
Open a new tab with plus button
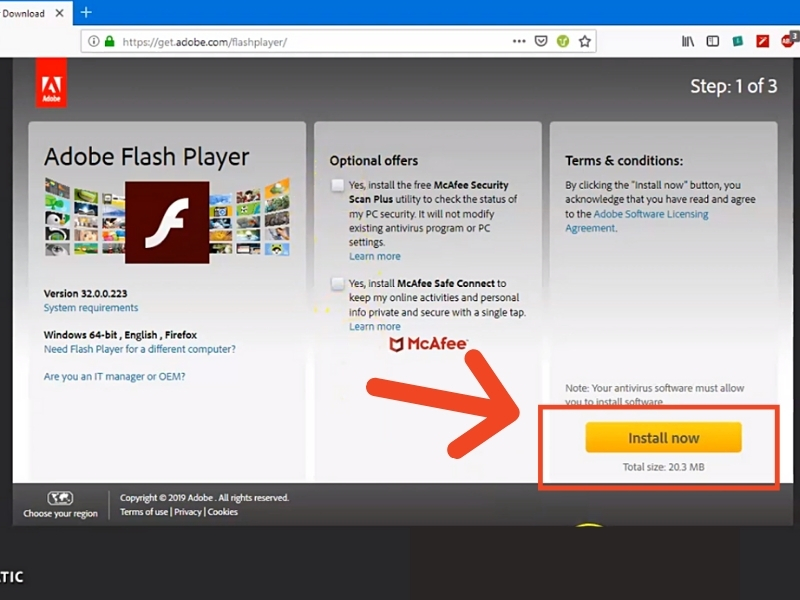(86, 12)
